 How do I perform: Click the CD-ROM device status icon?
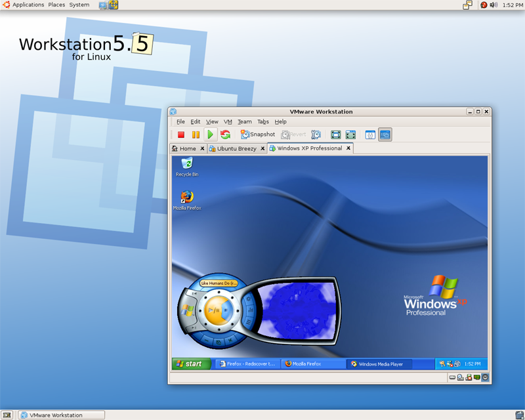(461, 377)
